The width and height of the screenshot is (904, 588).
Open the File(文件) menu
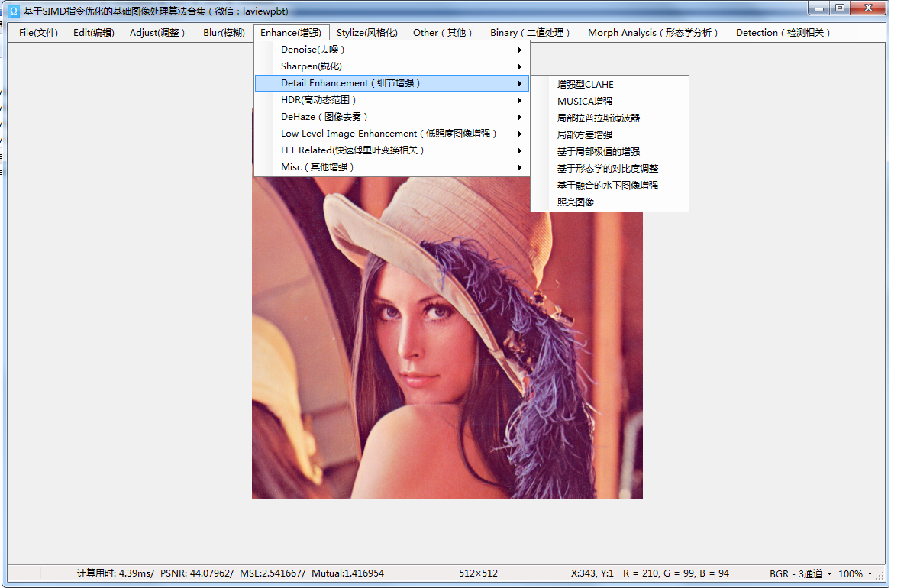[x=38, y=33]
